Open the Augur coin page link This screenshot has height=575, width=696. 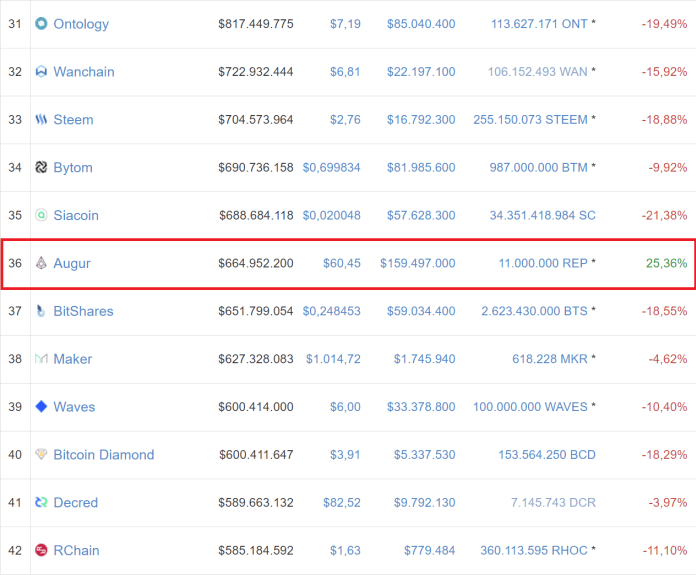tap(72, 264)
